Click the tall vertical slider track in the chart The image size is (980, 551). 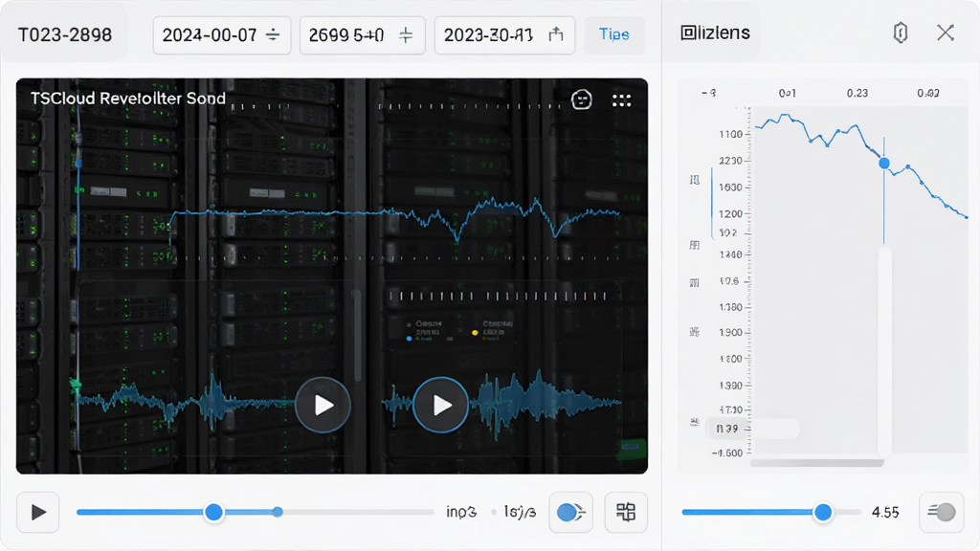point(884,352)
